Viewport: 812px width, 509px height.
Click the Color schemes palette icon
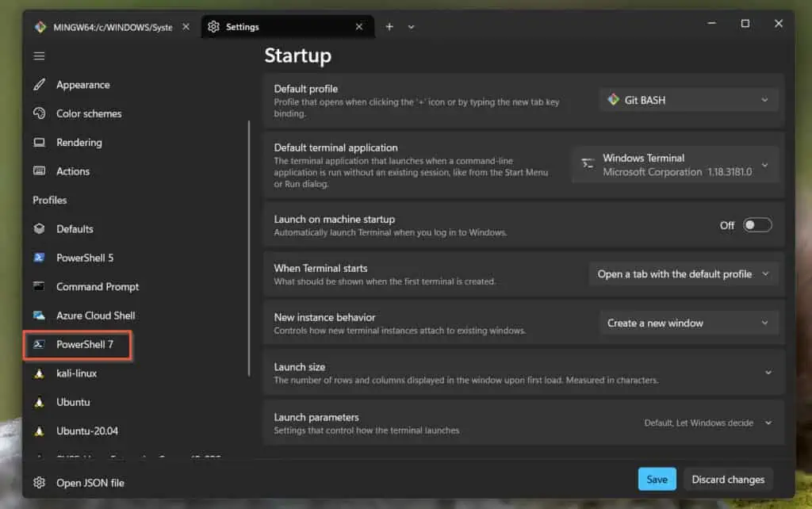(x=40, y=113)
